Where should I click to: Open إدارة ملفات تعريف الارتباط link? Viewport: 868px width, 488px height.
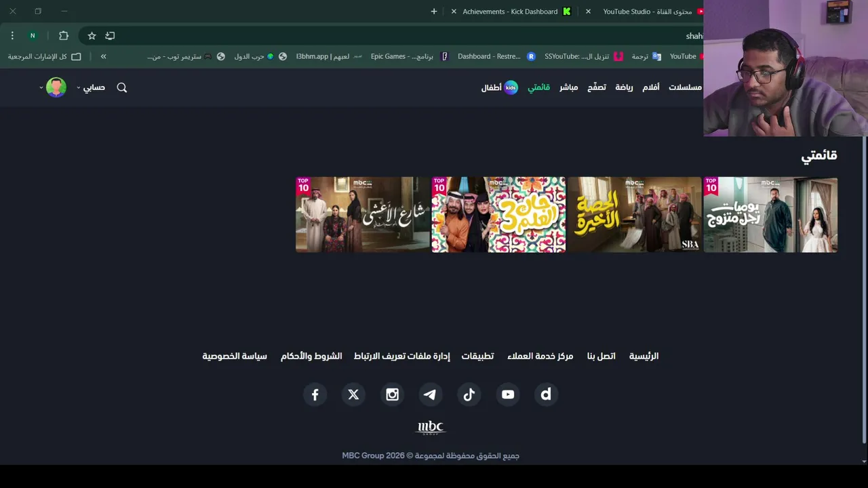[402, 356]
